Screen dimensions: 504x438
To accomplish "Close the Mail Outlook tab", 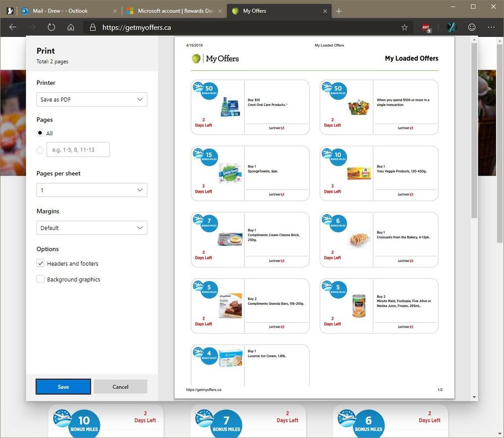I will (115, 11).
